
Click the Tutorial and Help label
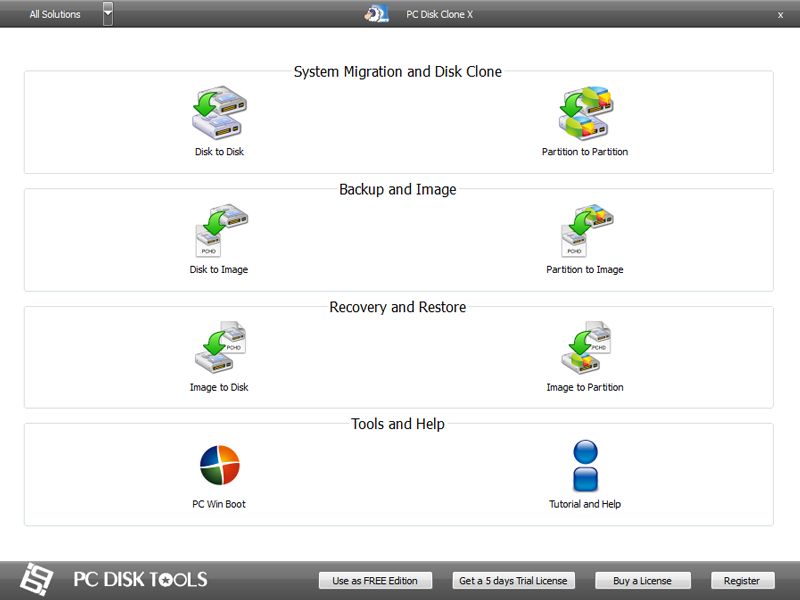pos(585,504)
